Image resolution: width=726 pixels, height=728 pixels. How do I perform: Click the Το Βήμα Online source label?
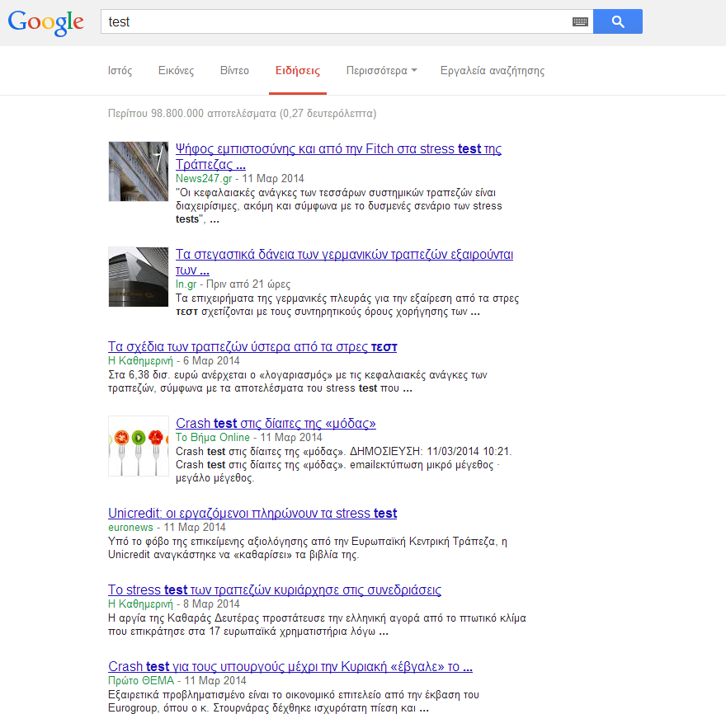[x=213, y=437]
